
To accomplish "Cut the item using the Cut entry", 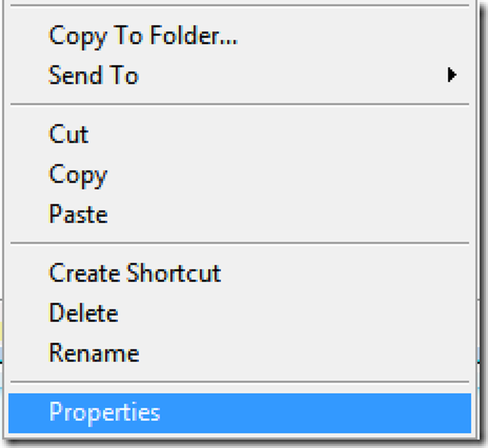I will pos(240,134).
